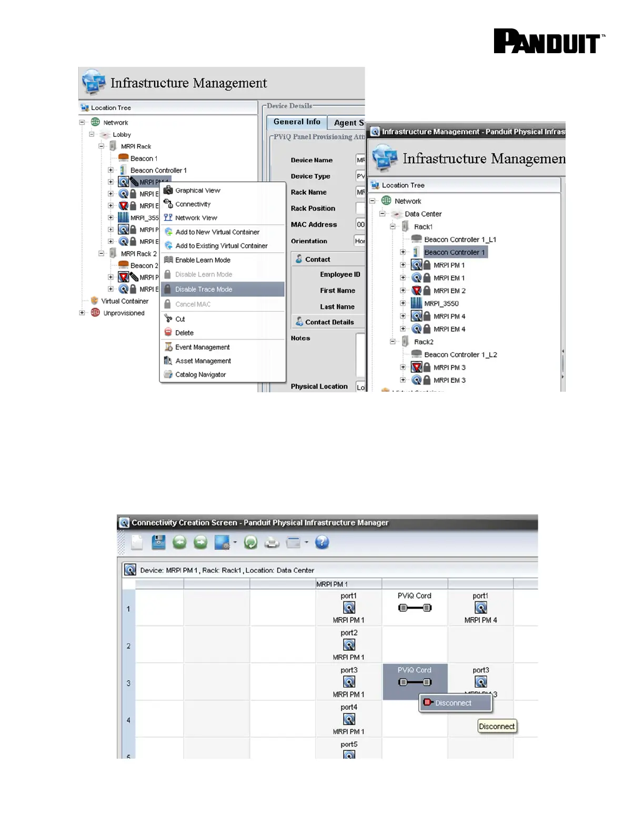Choose Connectivity from context menu

(x=193, y=204)
